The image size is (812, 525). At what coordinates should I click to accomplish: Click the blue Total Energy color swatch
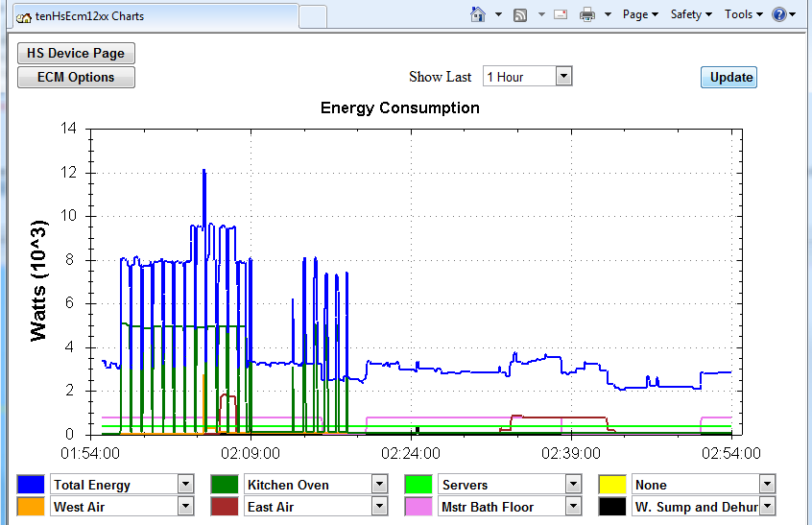tap(31, 485)
